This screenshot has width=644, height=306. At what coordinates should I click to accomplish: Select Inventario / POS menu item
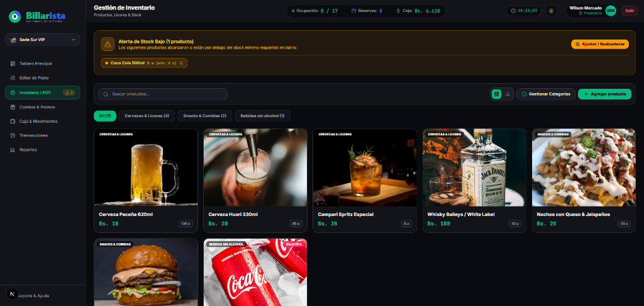coord(43,93)
